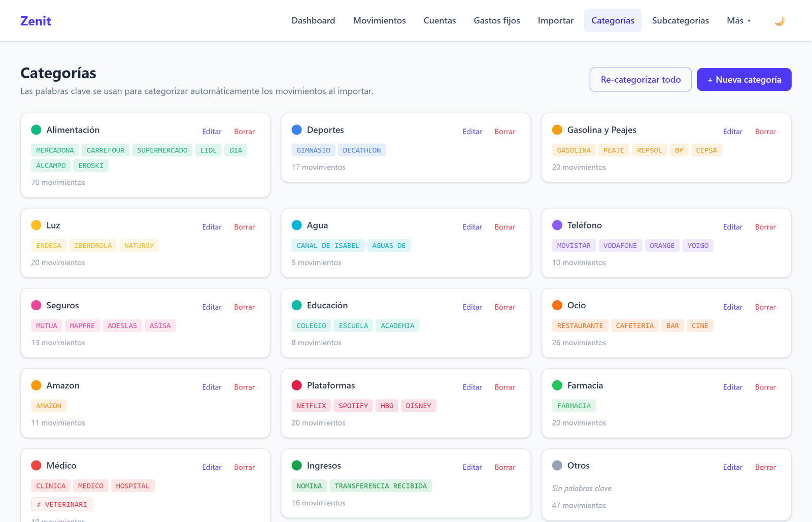This screenshot has width=812, height=522.
Task: Edit the Ingresos category
Action: coord(472,468)
